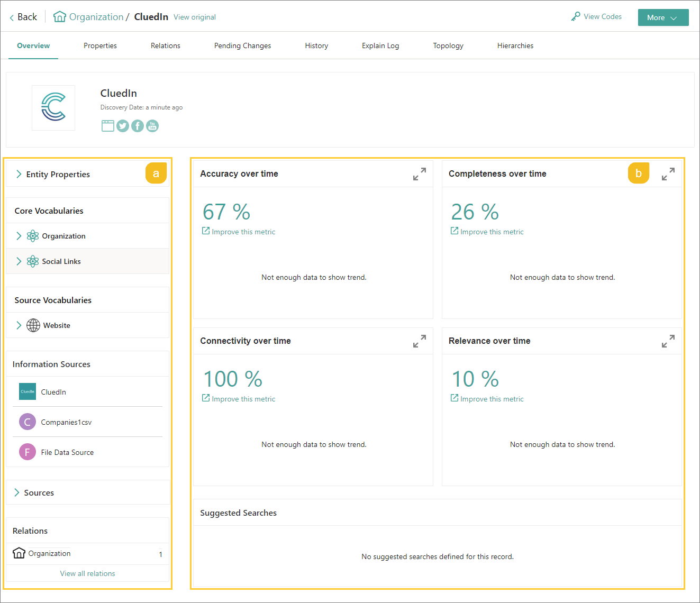
Task: Open the View Codes link
Action: coord(603,17)
